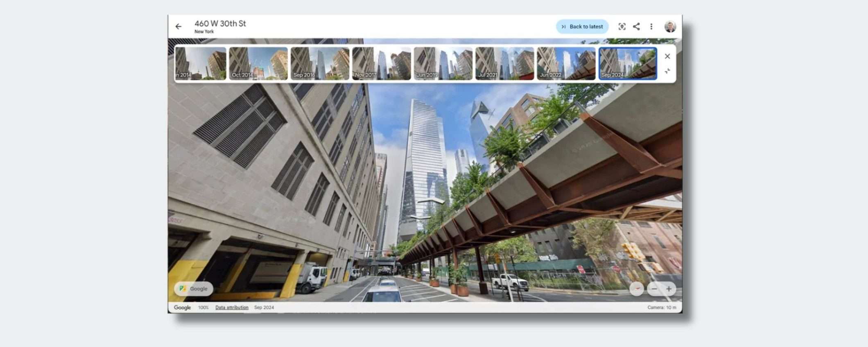Click the Google Maps pill button

[x=194, y=289]
